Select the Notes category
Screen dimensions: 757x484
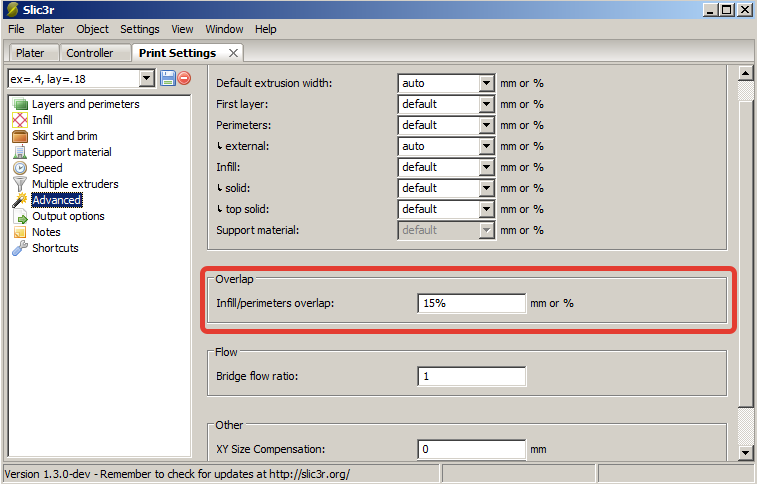(46, 232)
